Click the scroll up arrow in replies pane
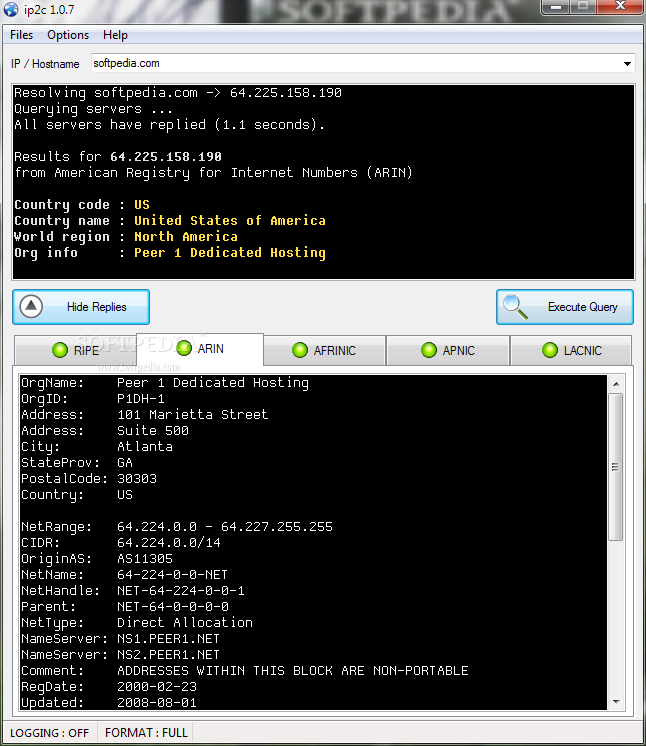The image size is (646, 746). pos(616,383)
